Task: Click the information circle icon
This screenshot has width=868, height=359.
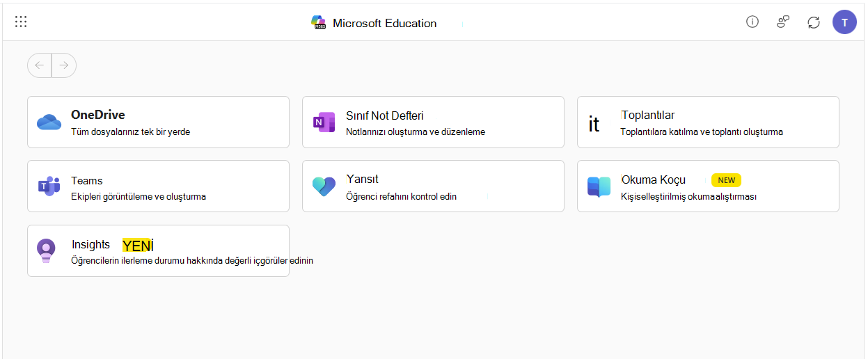Action: coord(752,22)
